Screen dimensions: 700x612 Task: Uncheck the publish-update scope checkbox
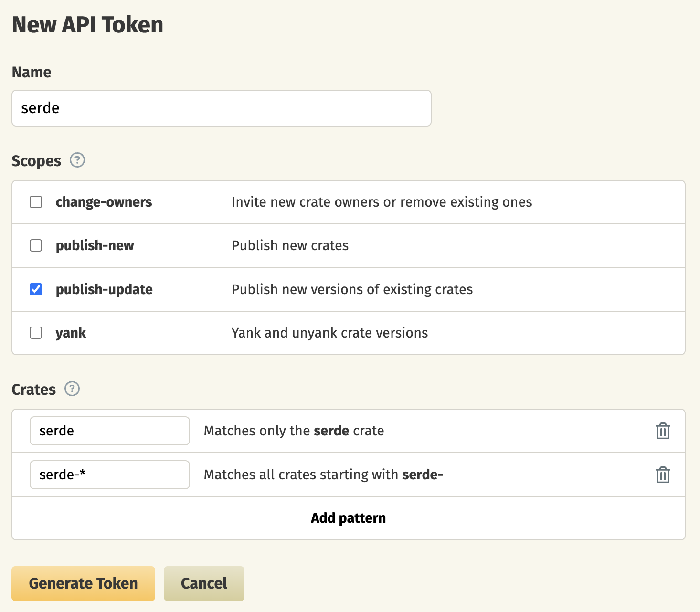tap(36, 289)
